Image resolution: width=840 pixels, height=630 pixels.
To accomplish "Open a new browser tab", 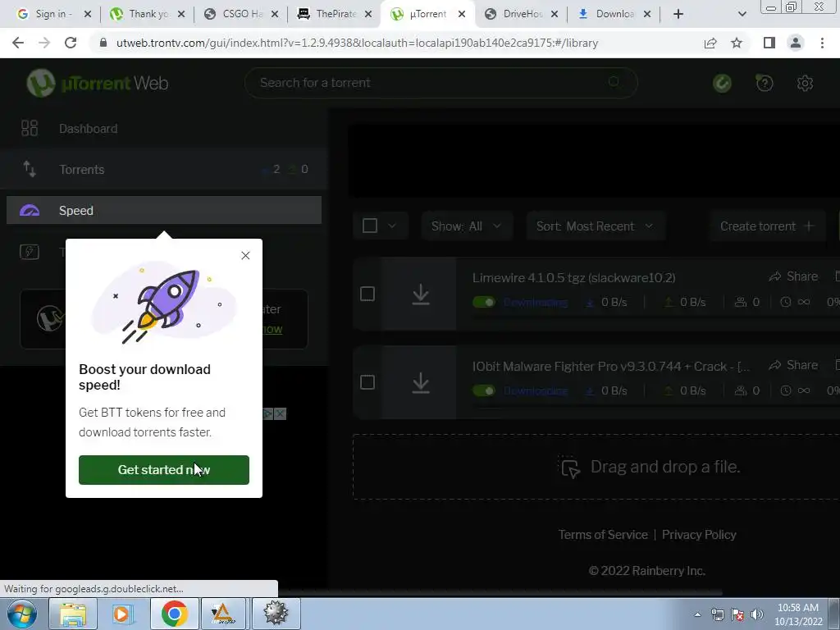I will click(x=678, y=14).
